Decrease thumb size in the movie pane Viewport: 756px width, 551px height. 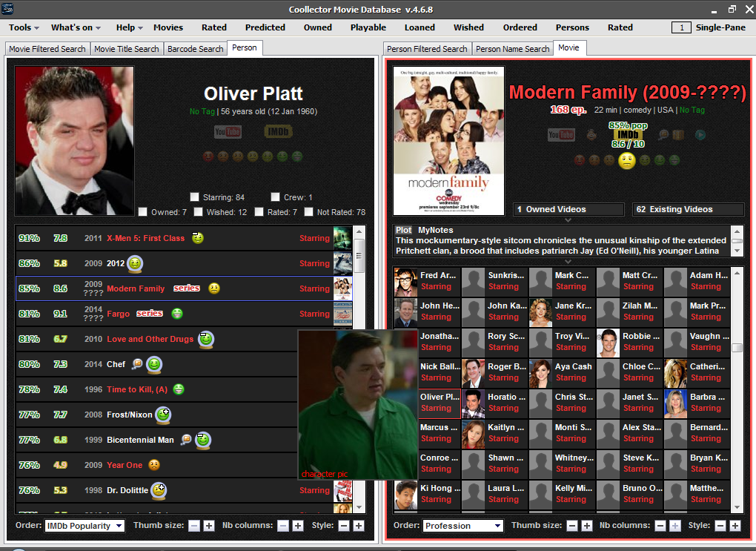click(x=572, y=526)
